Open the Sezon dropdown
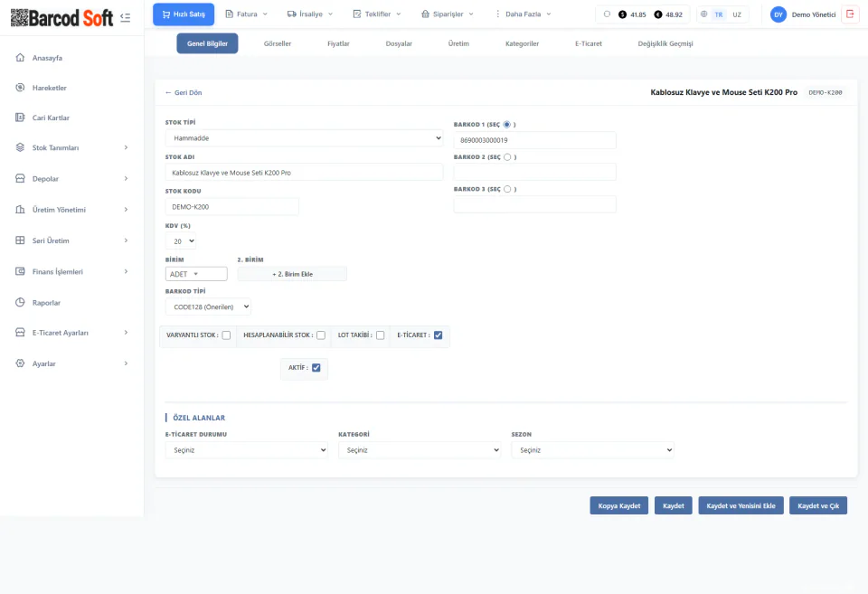This screenshot has height=594, width=868. (593, 450)
